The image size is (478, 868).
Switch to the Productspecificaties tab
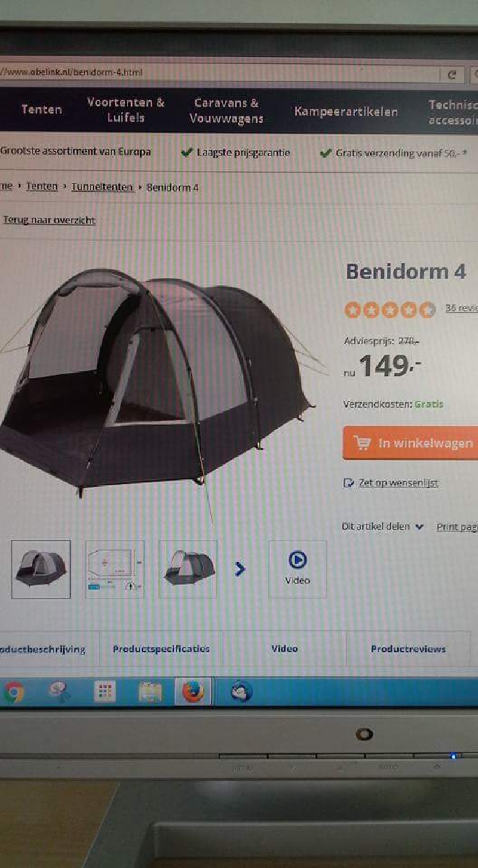161,649
